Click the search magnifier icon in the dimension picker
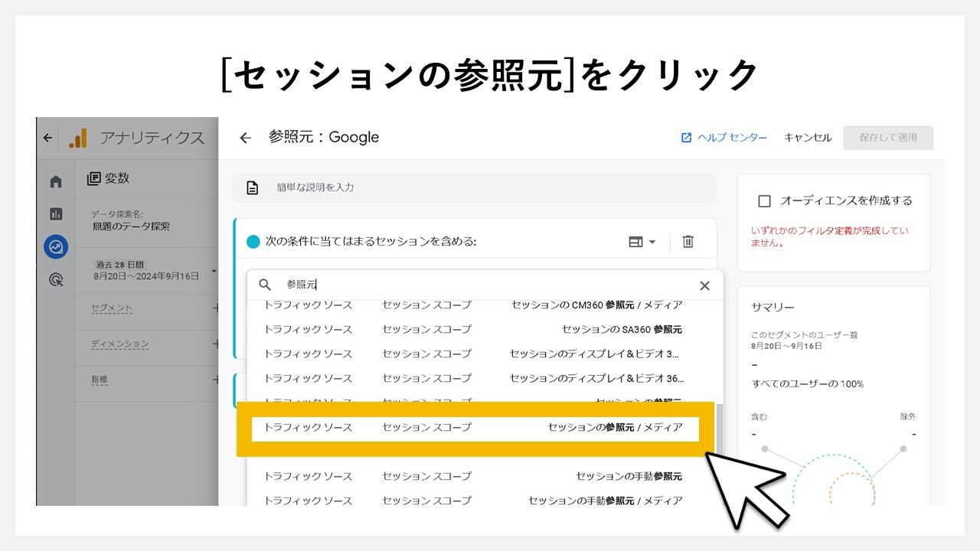This screenshot has height=551, width=980. [x=264, y=285]
